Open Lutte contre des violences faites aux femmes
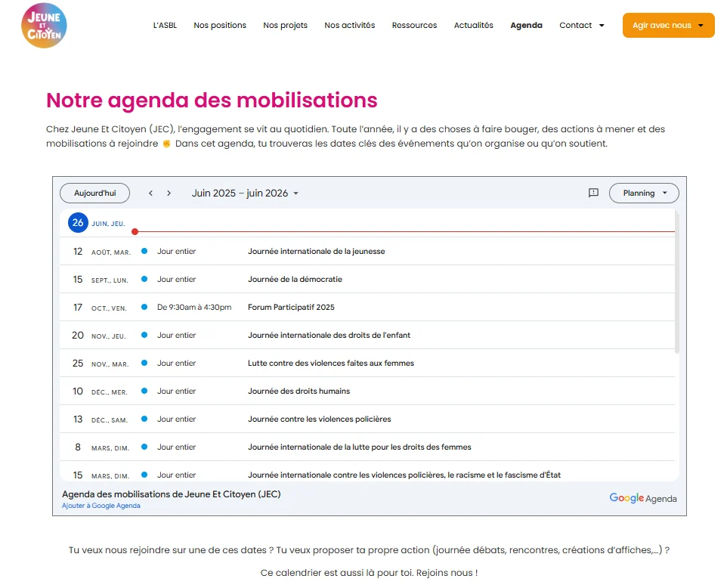 tap(331, 363)
